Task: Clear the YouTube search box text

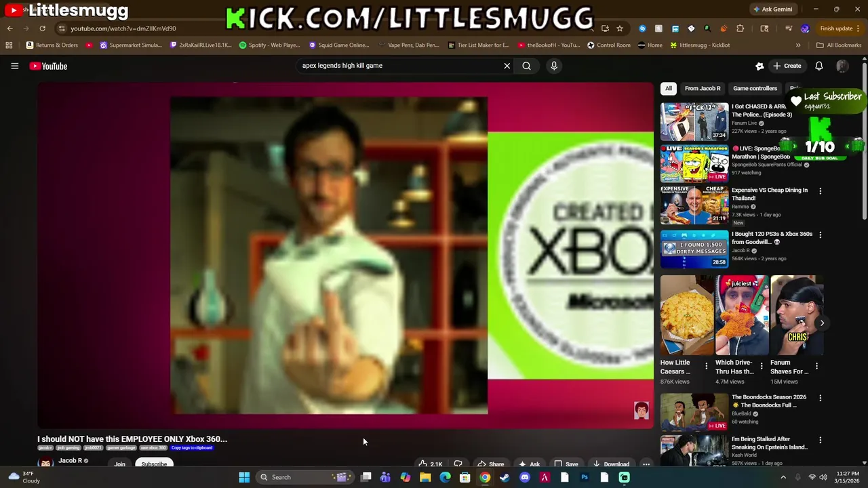Action: point(507,66)
